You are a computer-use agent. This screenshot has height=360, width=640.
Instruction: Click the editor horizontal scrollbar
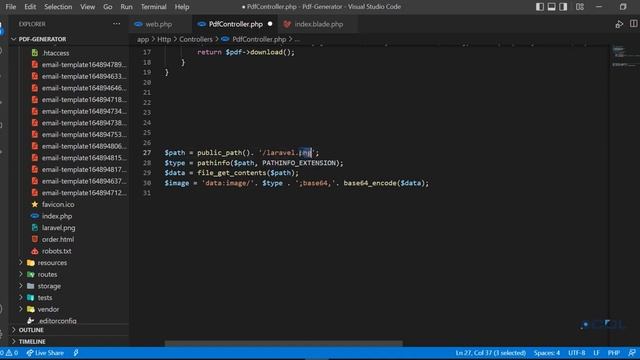284,343
